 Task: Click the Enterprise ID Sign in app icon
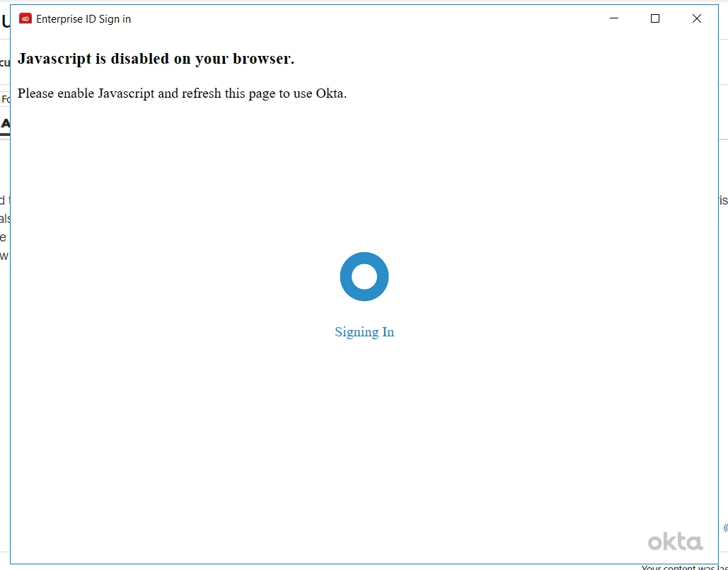point(25,18)
